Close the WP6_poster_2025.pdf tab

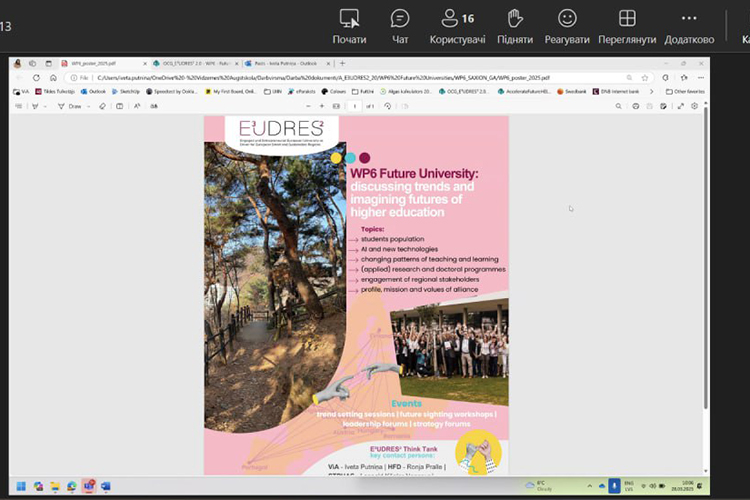pos(145,63)
